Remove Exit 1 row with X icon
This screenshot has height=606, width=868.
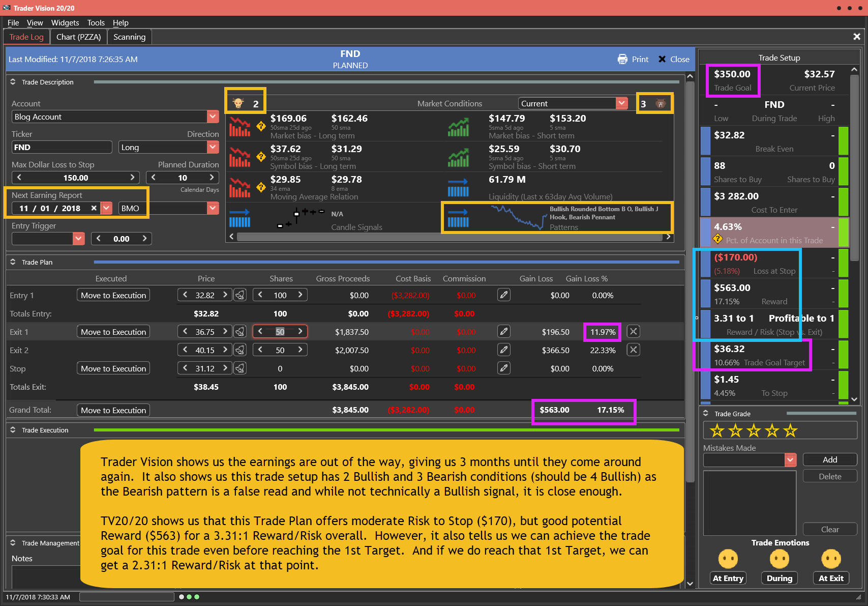[x=633, y=331]
